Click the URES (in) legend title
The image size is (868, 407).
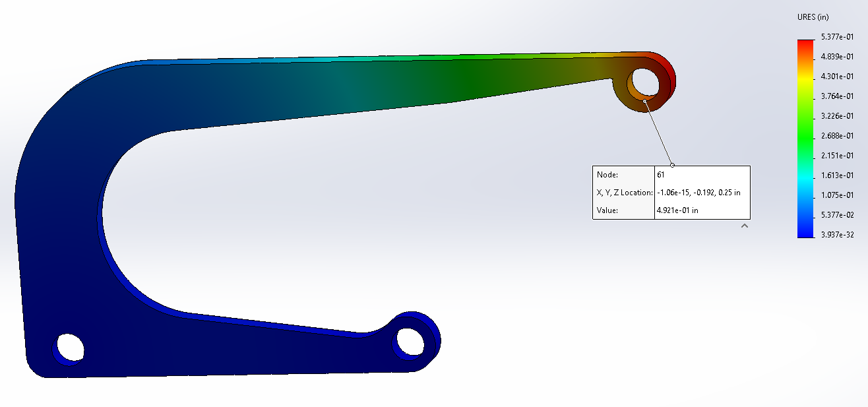click(x=815, y=17)
